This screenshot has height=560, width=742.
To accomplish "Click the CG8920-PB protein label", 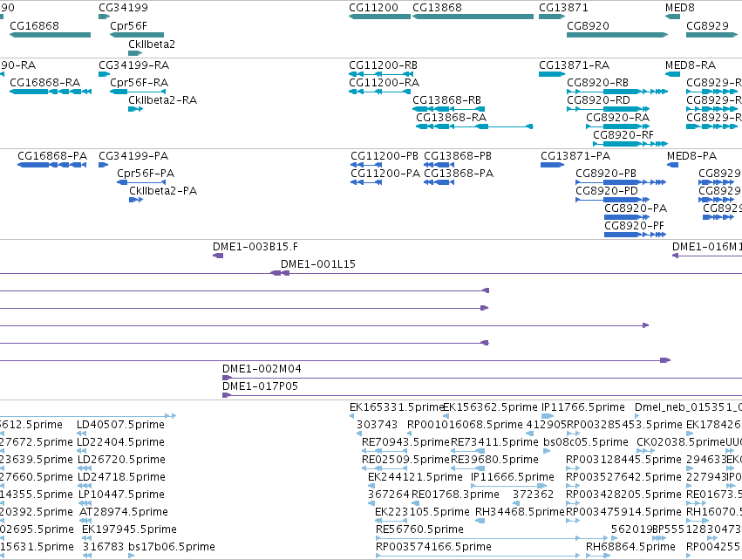I will [606, 174].
